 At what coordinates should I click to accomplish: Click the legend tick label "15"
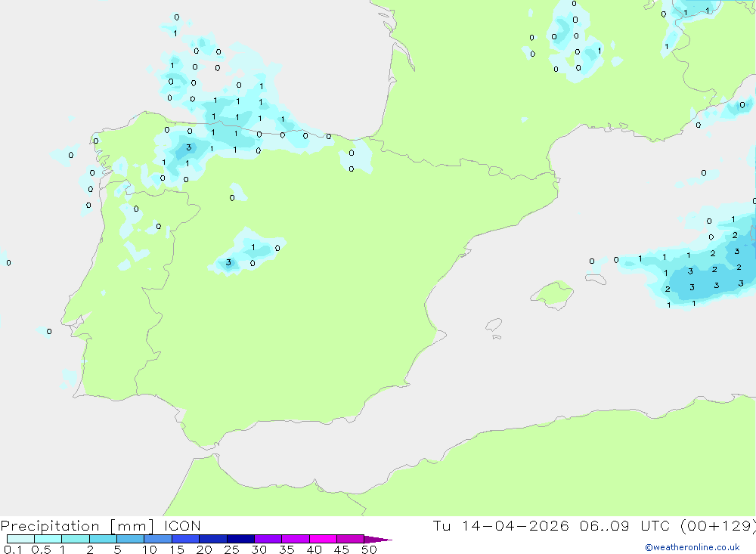click(177, 549)
